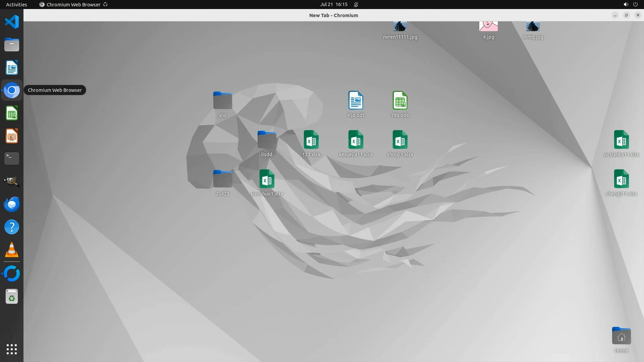This screenshot has width=644, height=362.
Task: Open Visual Studio Code from the dock
Action: coord(12,22)
